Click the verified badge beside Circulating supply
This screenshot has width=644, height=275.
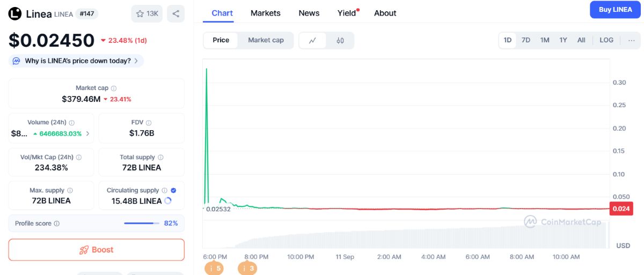[x=173, y=190]
